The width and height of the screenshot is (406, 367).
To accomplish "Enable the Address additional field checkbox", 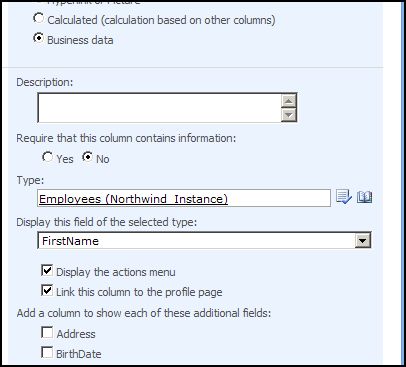I will [47, 332].
